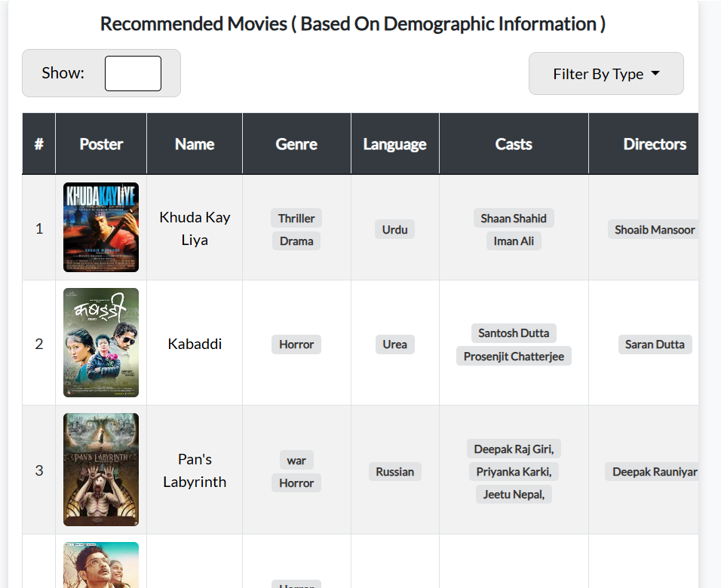This screenshot has height=588, width=721.
Task: Click the Directors column header
Action: click(x=654, y=144)
